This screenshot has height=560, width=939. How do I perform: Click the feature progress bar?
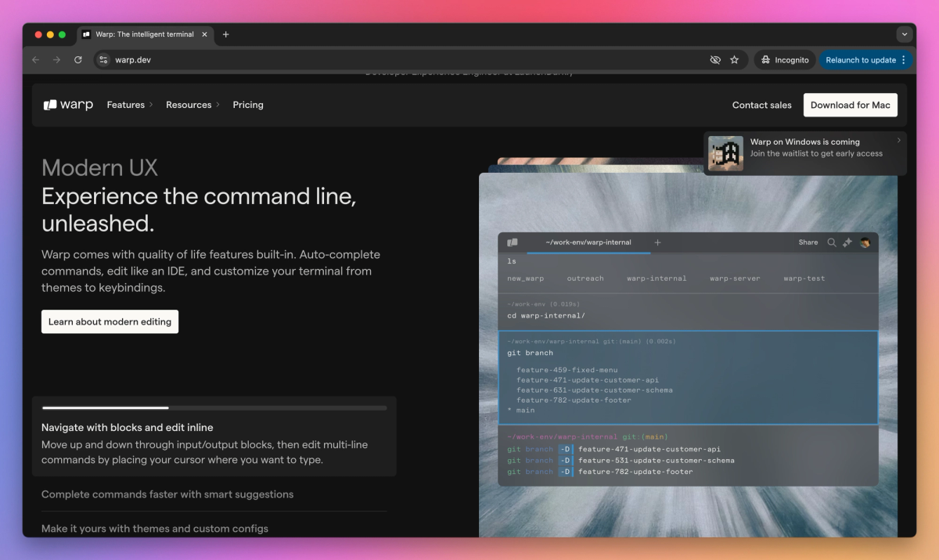coord(214,407)
